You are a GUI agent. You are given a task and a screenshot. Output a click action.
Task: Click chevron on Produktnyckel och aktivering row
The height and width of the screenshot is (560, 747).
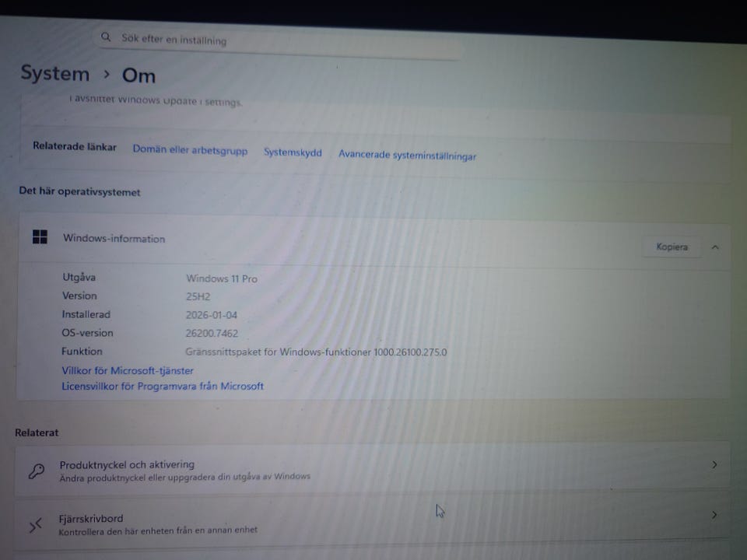click(714, 464)
